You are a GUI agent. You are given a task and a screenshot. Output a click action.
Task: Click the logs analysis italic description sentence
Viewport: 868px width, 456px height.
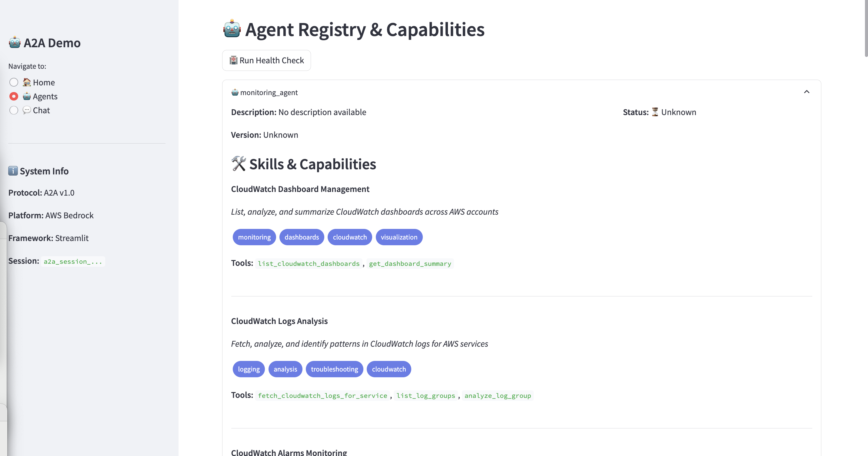click(359, 343)
